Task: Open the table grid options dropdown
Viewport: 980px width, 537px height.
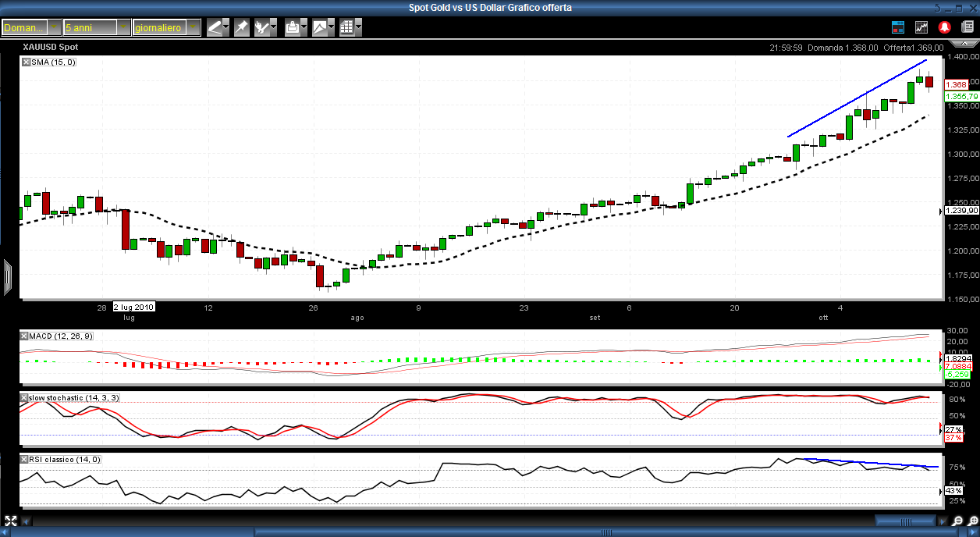Action: coord(358,27)
